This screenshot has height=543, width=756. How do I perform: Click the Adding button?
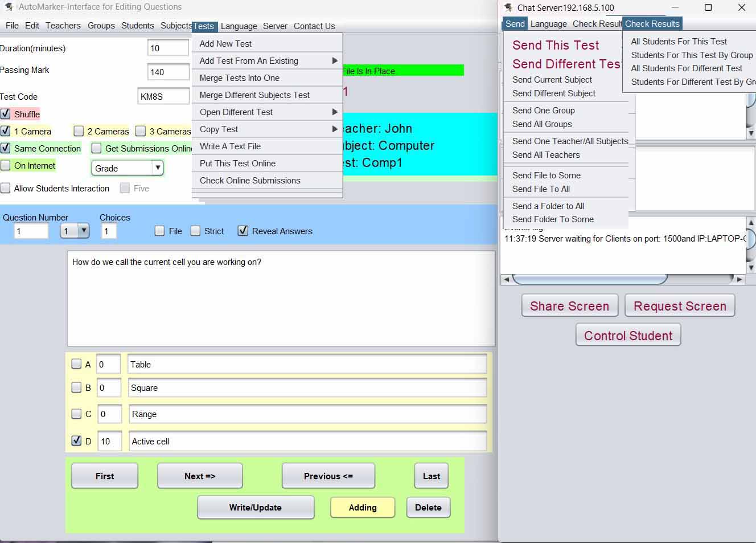point(363,507)
